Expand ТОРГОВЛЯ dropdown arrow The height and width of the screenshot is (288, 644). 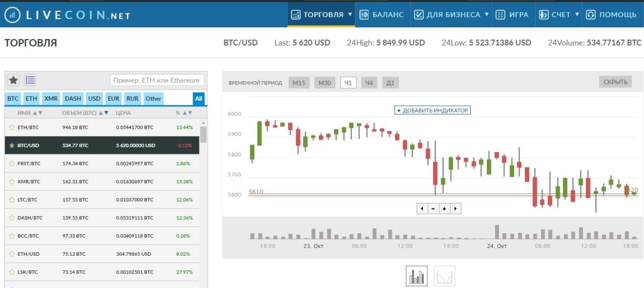tap(350, 15)
